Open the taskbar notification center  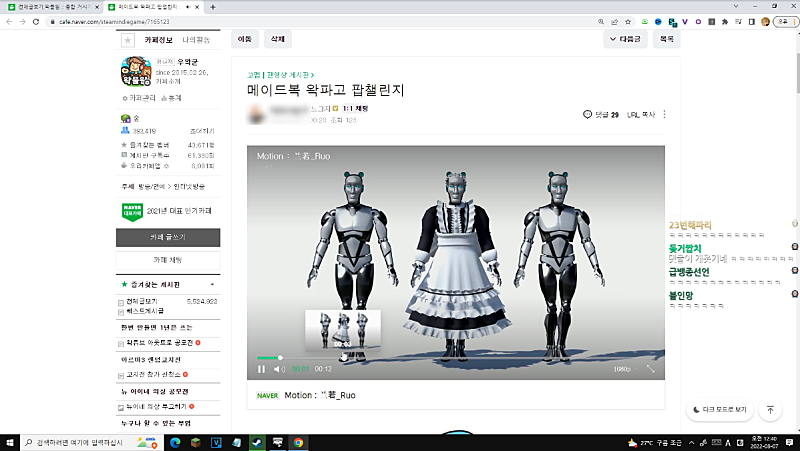790,442
